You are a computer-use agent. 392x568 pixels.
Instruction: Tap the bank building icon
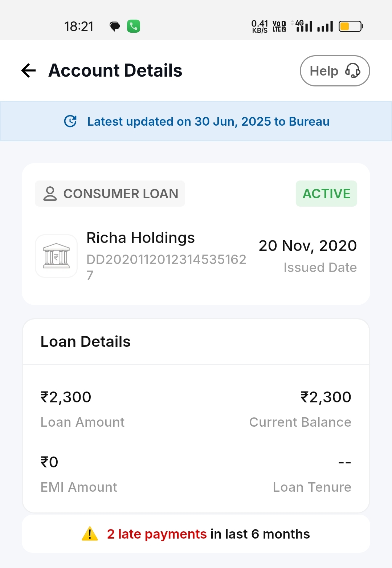[56, 256]
